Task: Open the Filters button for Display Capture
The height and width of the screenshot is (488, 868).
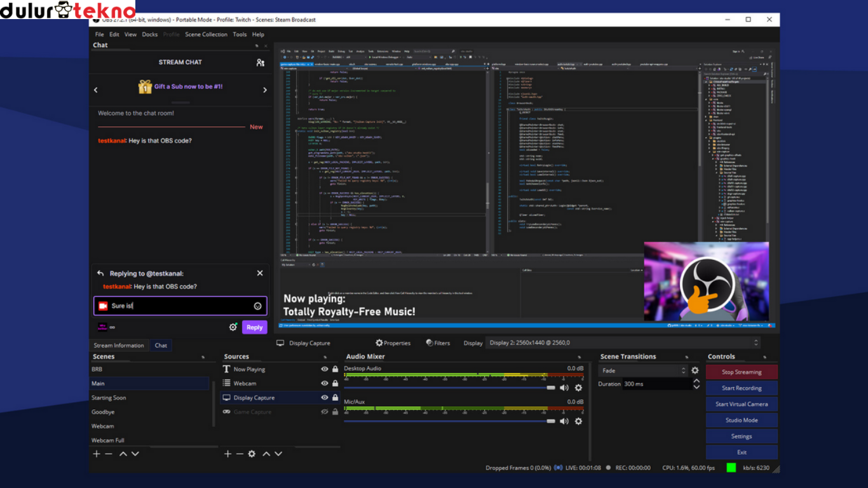Action: click(438, 343)
